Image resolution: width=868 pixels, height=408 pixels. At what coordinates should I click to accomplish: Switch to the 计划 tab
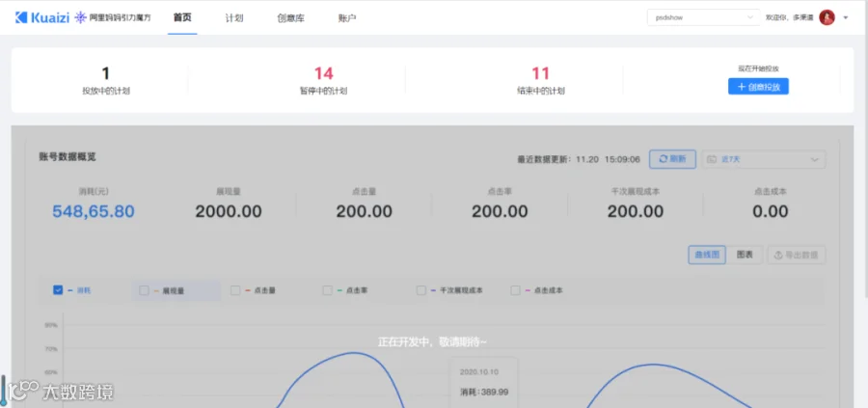tap(234, 17)
